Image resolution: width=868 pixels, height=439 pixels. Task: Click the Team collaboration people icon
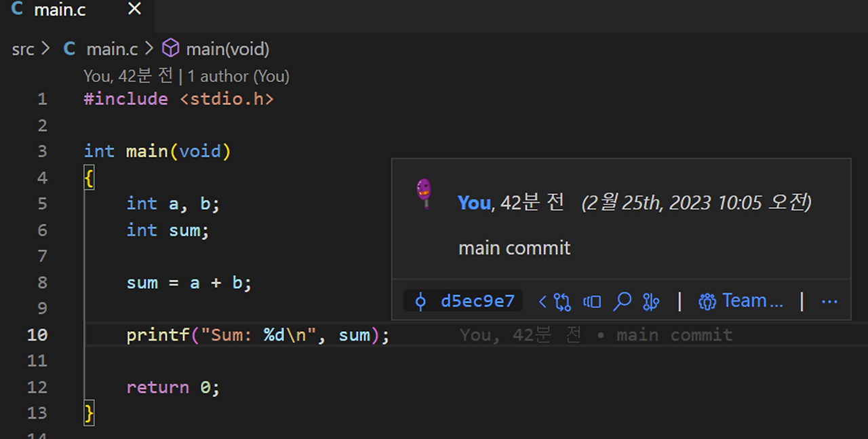click(707, 301)
